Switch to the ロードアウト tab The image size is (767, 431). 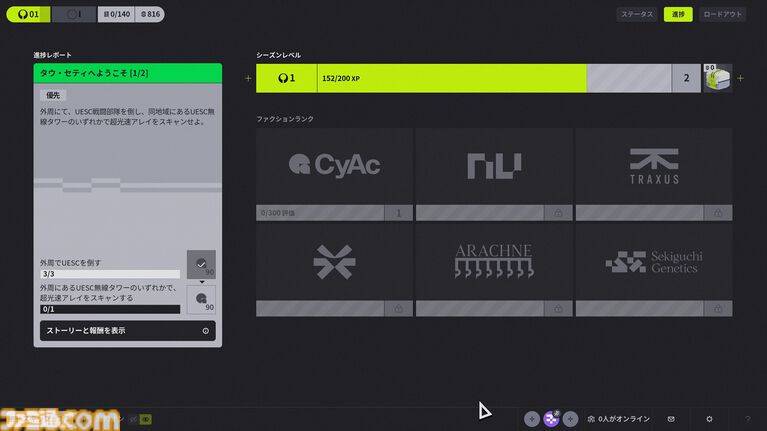coord(722,15)
